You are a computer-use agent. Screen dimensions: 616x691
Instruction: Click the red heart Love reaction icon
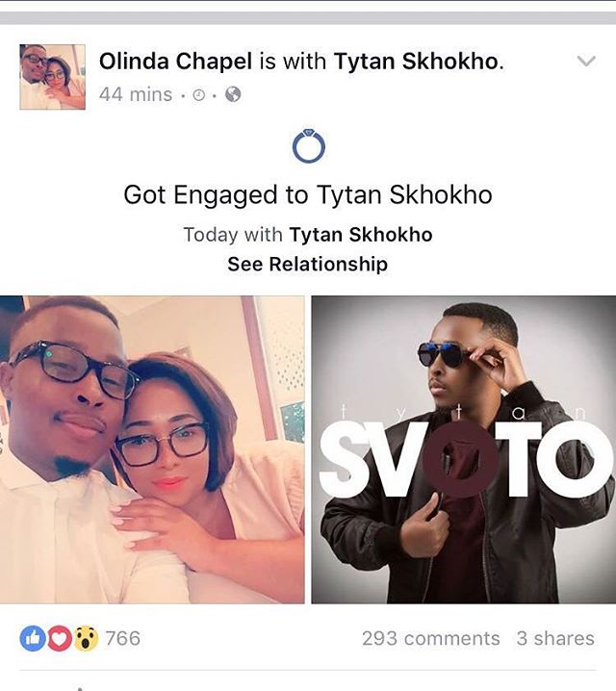59,639
